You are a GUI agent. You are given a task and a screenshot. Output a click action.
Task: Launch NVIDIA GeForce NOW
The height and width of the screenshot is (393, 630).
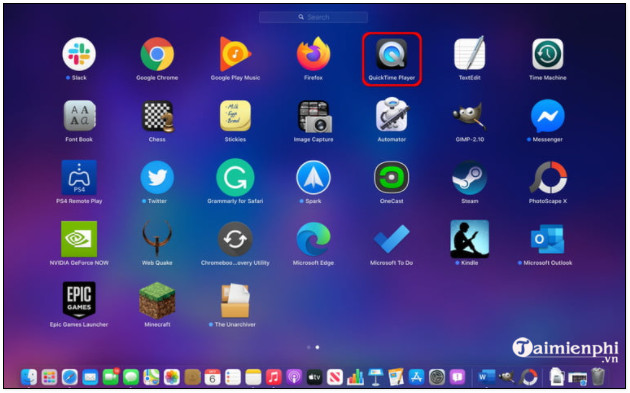[x=79, y=239]
